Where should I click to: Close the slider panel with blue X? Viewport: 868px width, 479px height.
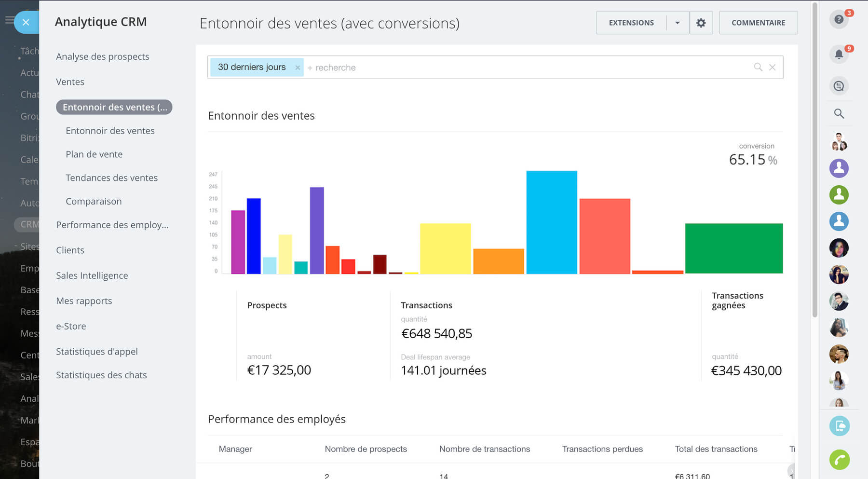click(26, 22)
